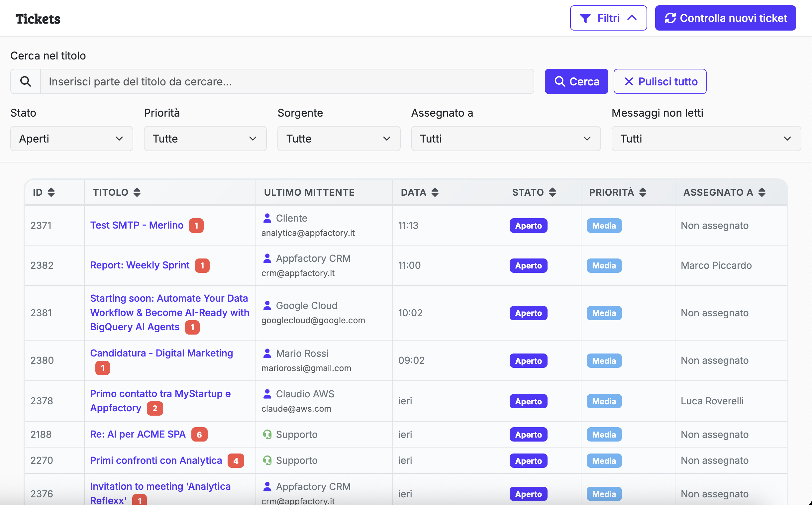Sort by Stato column arrows
The height and width of the screenshot is (505, 812).
(553, 192)
